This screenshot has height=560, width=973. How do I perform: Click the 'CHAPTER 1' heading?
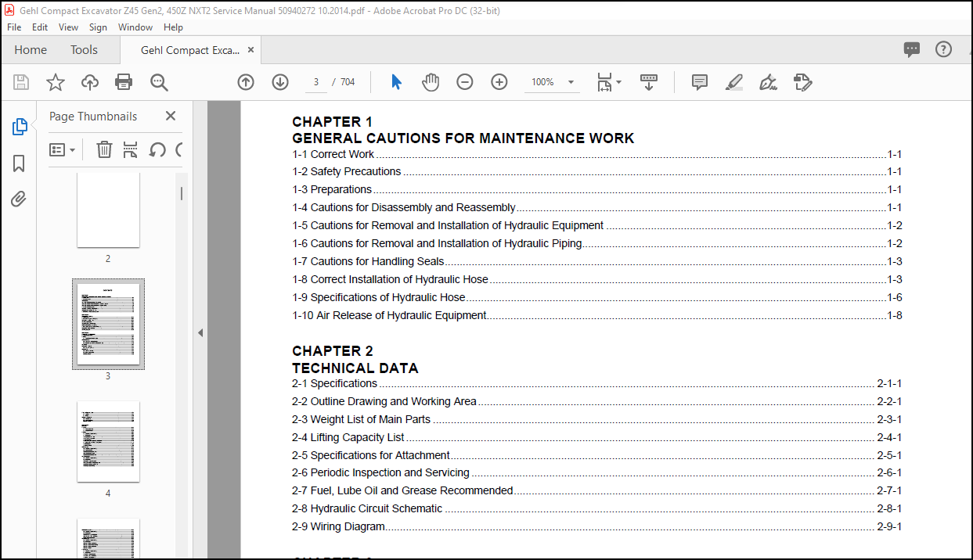pyautogui.click(x=332, y=121)
